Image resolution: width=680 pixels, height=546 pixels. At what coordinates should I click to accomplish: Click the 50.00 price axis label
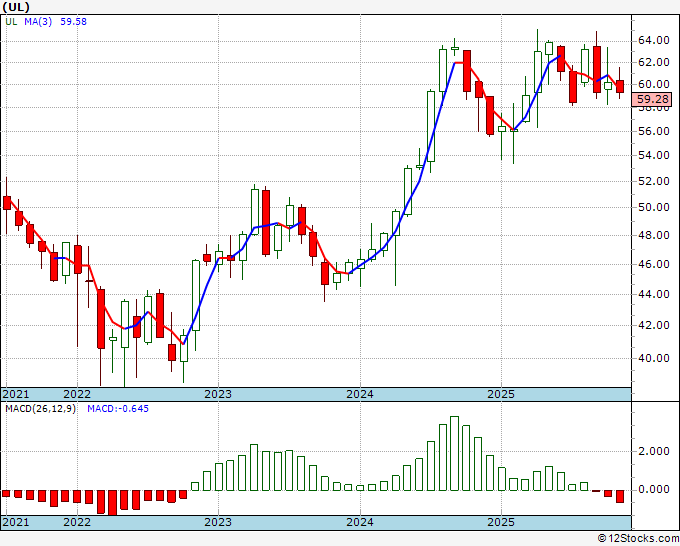click(x=654, y=207)
